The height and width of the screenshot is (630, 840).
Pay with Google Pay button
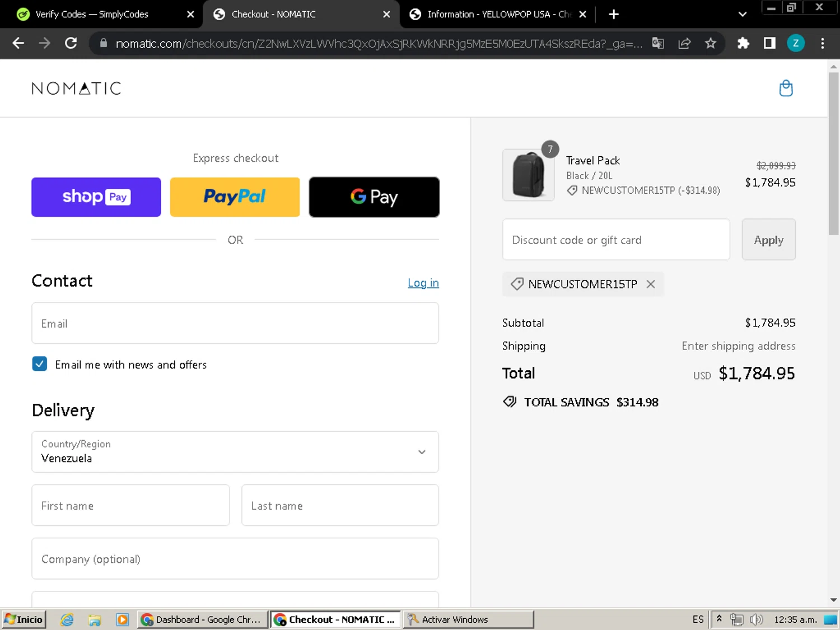pos(374,197)
